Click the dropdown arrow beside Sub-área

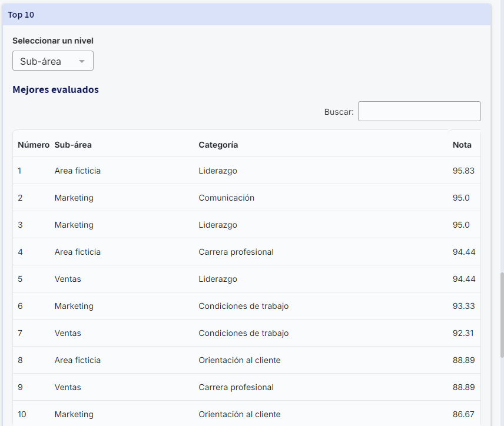click(x=82, y=61)
